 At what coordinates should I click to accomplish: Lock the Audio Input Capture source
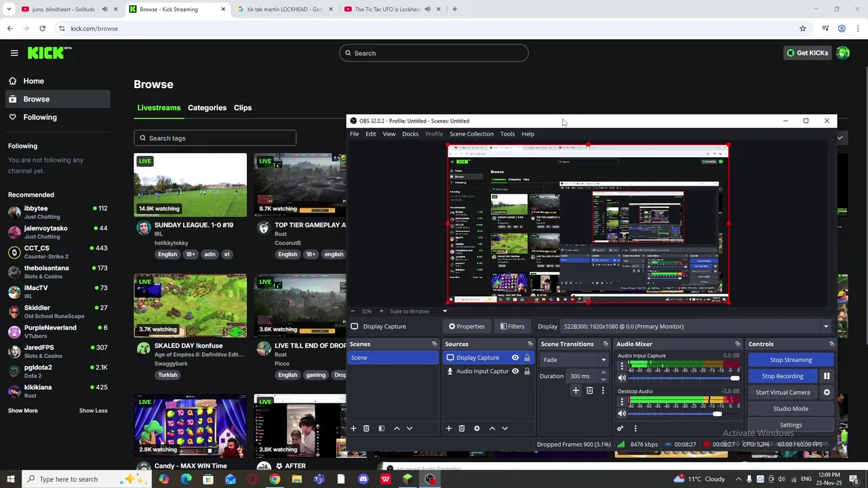click(x=527, y=371)
